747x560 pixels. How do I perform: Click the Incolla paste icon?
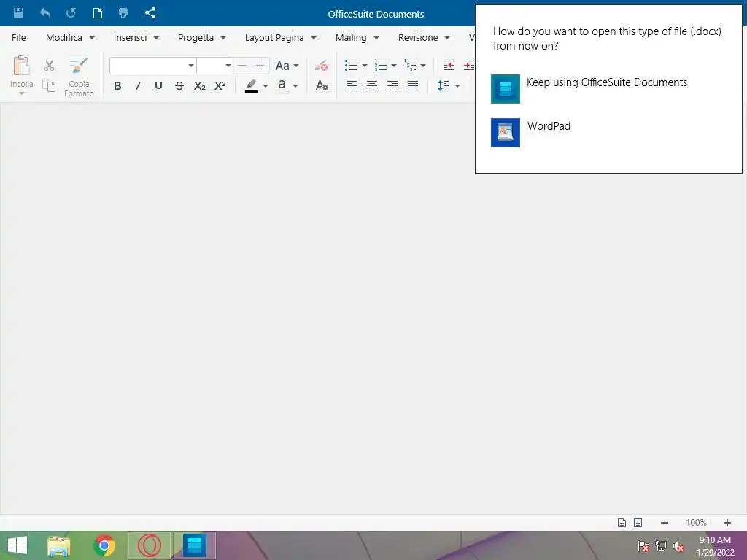click(x=21, y=66)
